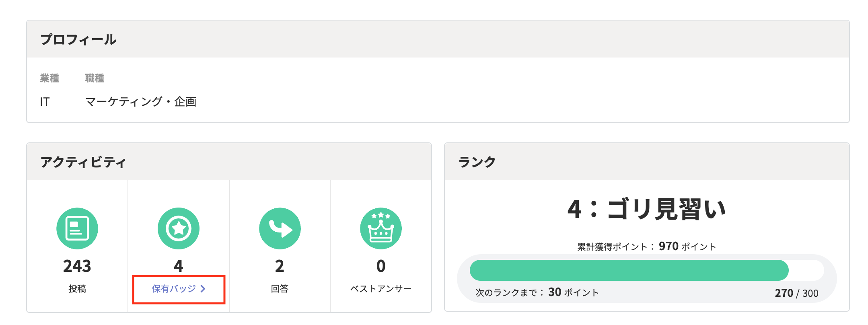Image resolution: width=868 pixels, height=325 pixels.
Task: Click the ベストアンサー count of 0
Action: point(381,266)
